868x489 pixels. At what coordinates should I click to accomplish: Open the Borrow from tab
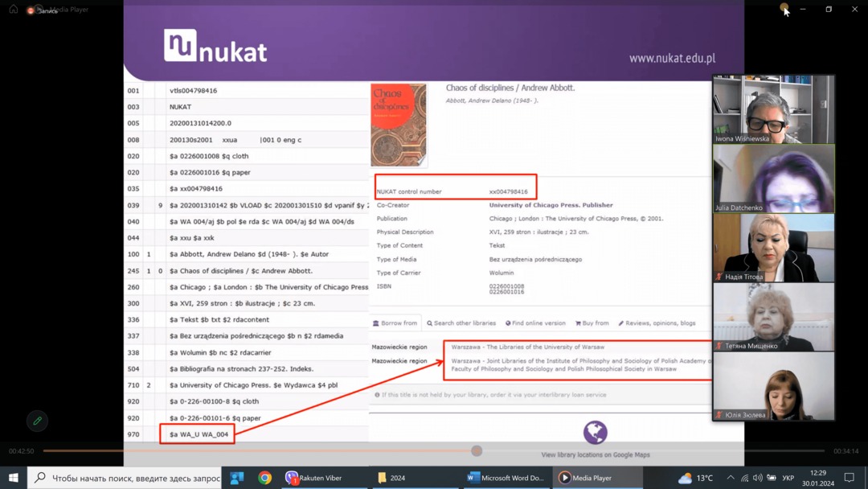pyautogui.click(x=395, y=323)
